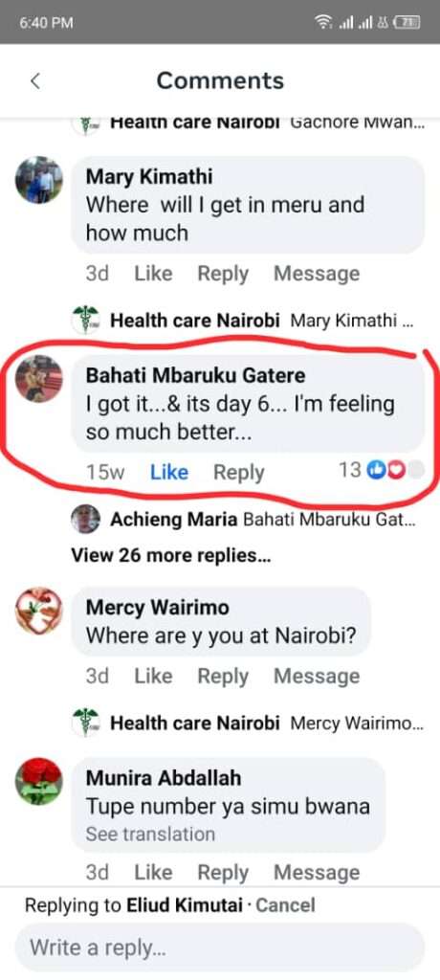The height and width of the screenshot is (980, 440).
Task: Reply to Mary Kimathi's comment
Action: pos(223,273)
